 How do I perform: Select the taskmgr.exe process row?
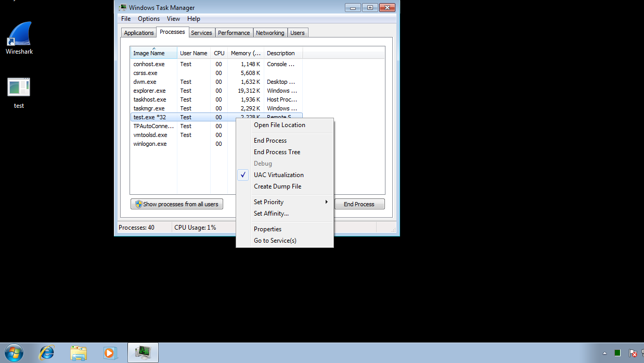pyautogui.click(x=216, y=108)
